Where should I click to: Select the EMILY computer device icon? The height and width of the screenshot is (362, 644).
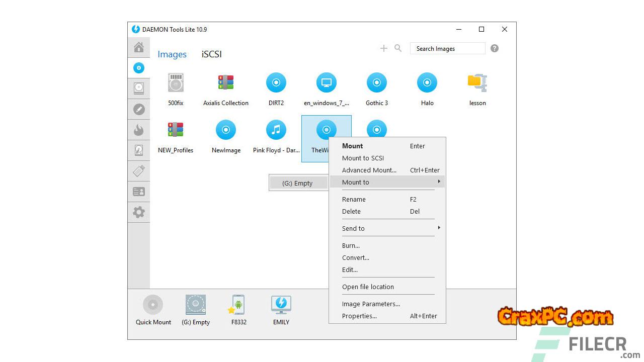281,305
